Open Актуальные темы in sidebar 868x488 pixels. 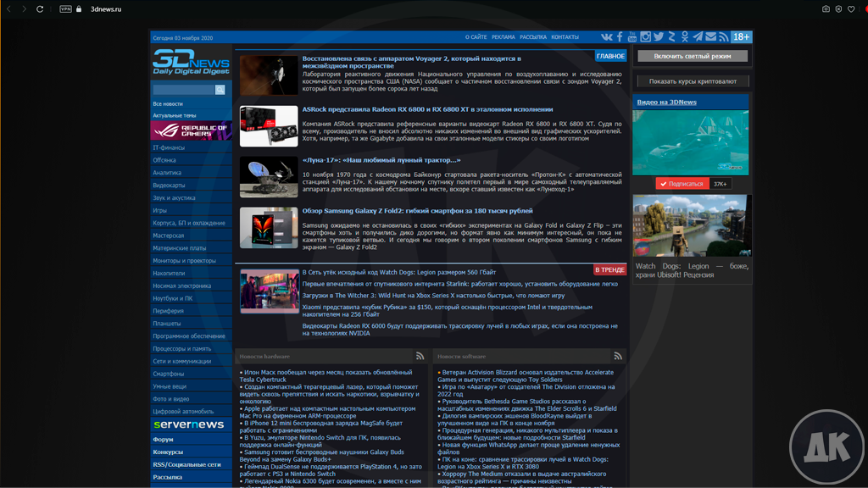[x=175, y=115]
